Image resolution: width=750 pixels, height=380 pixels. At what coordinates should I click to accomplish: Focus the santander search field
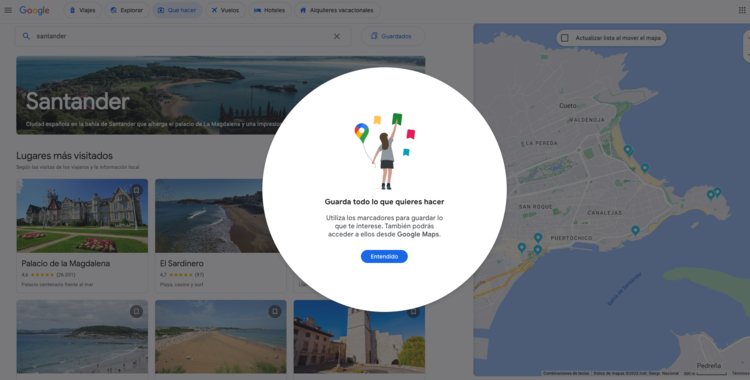tap(182, 36)
